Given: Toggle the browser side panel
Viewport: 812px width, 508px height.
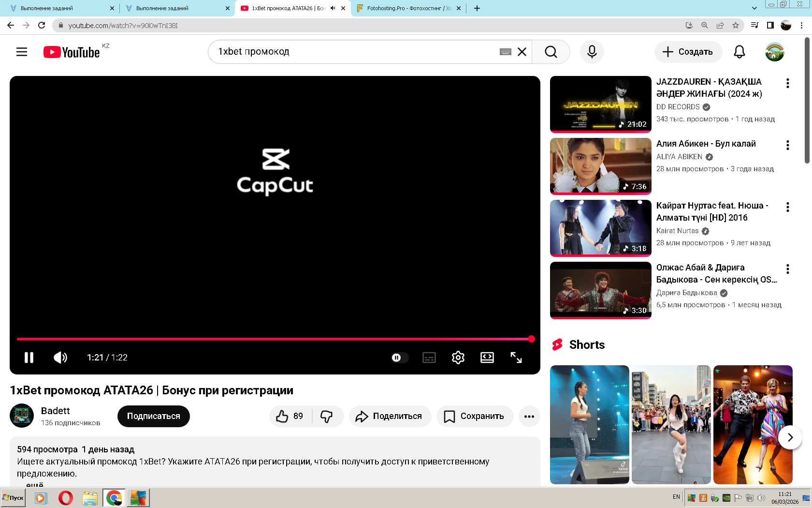Looking at the screenshot, I should (x=770, y=25).
